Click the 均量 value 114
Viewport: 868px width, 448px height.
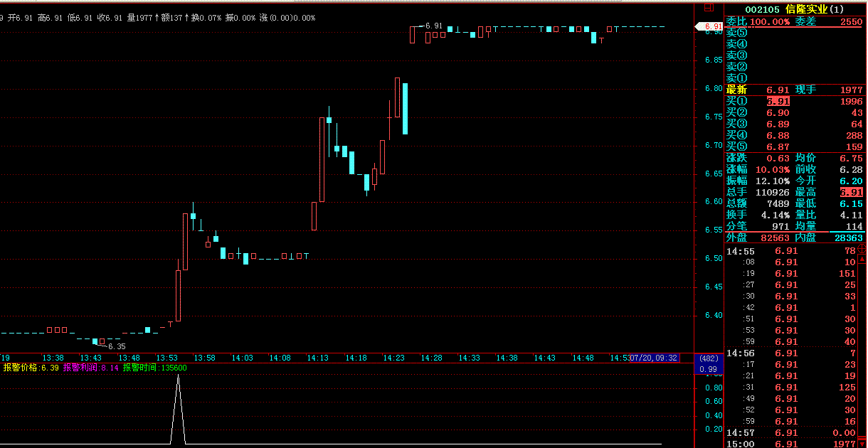coord(854,226)
